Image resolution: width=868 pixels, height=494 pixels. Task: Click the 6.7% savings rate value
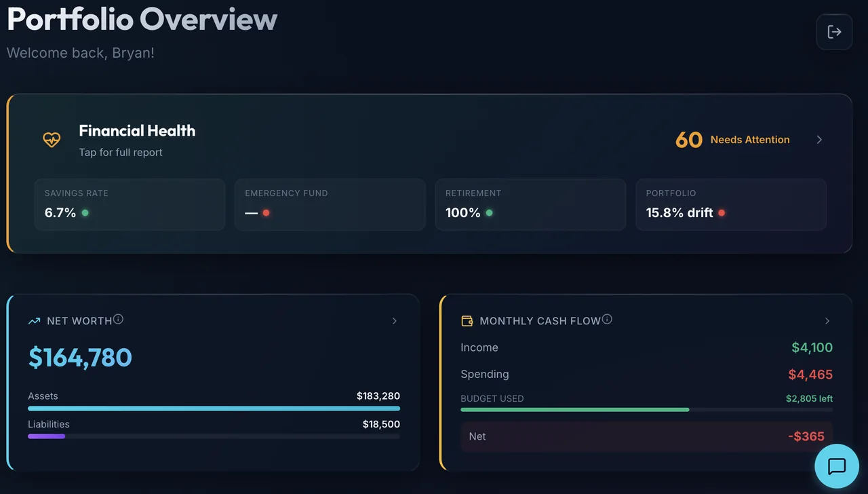click(x=60, y=212)
